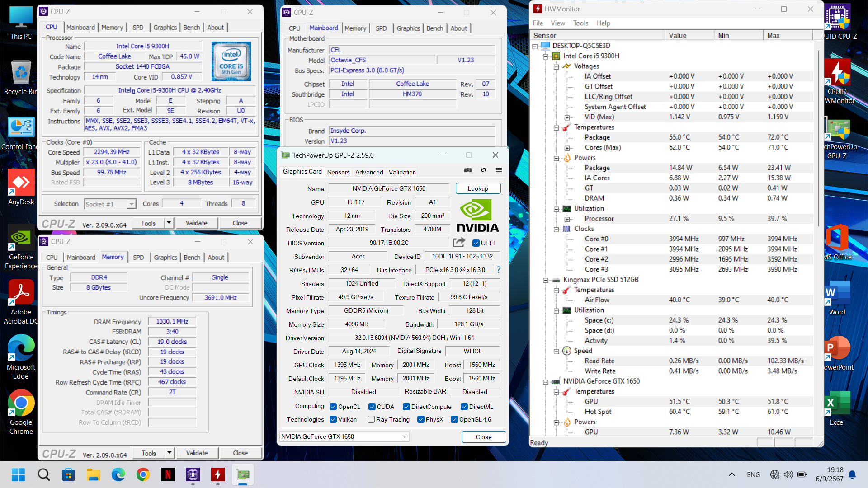Open the GPU-Z hamburger menu icon
The image size is (868, 488).
pyautogui.click(x=499, y=170)
